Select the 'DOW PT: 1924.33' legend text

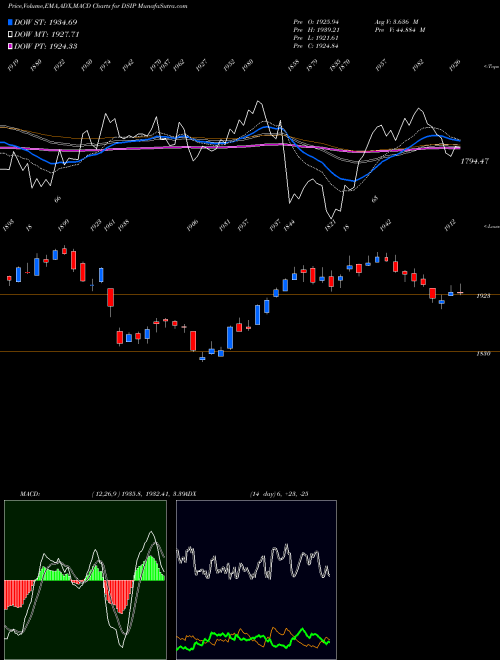tap(45, 46)
